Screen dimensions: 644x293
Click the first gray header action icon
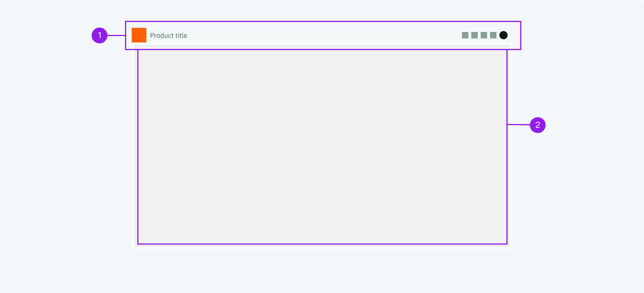(465, 35)
